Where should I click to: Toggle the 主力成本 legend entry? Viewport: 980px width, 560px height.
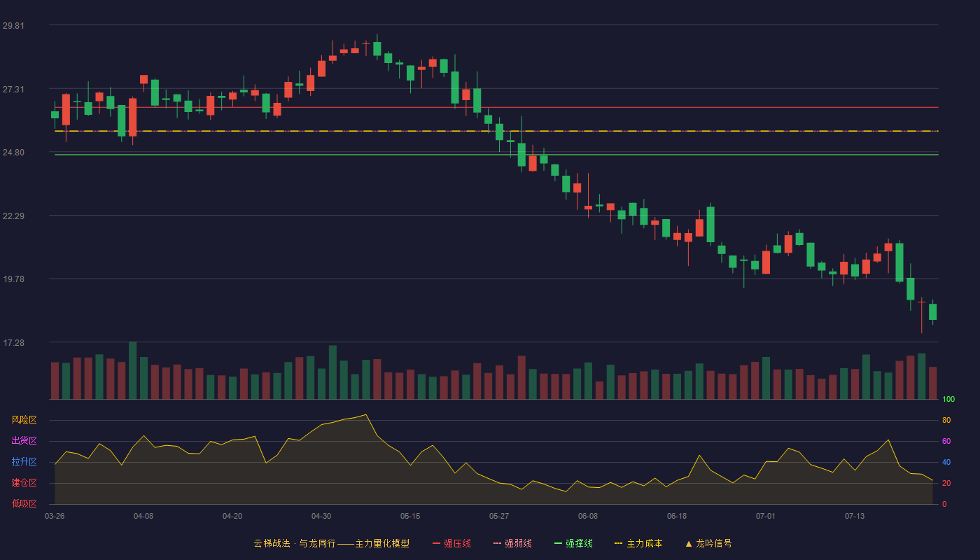coord(638,543)
